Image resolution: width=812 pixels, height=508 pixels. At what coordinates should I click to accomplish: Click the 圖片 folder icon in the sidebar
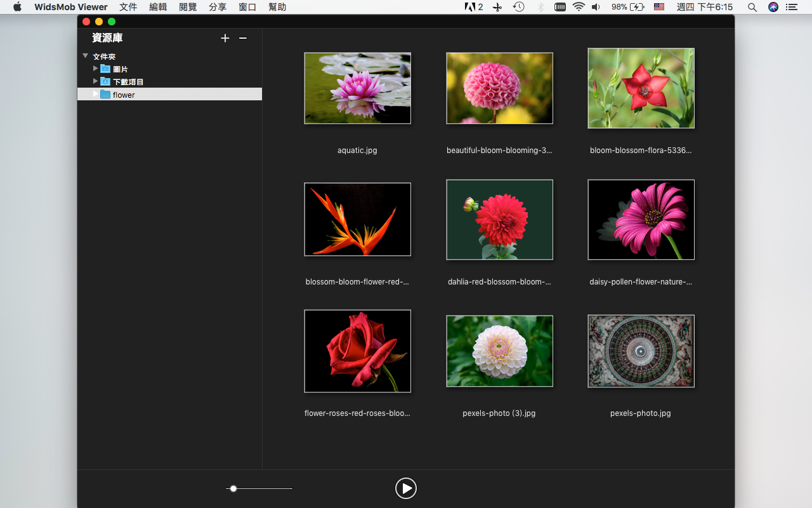(x=105, y=69)
